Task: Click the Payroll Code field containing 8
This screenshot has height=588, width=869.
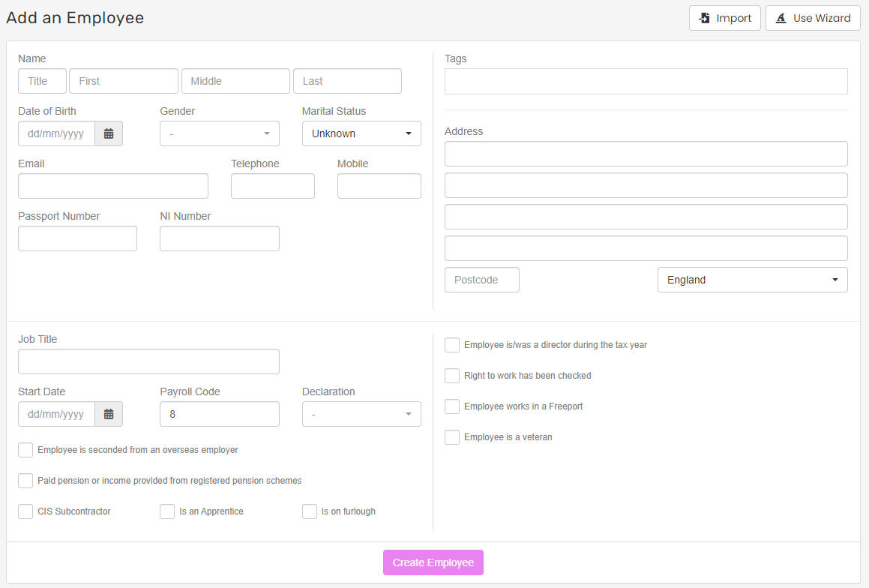Action: pos(220,414)
